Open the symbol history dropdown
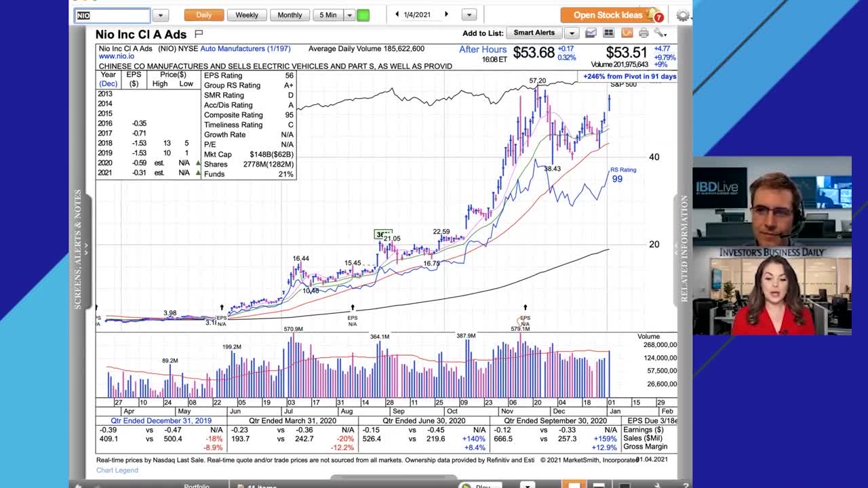868x488 pixels. pyautogui.click(x=161, y=15)
